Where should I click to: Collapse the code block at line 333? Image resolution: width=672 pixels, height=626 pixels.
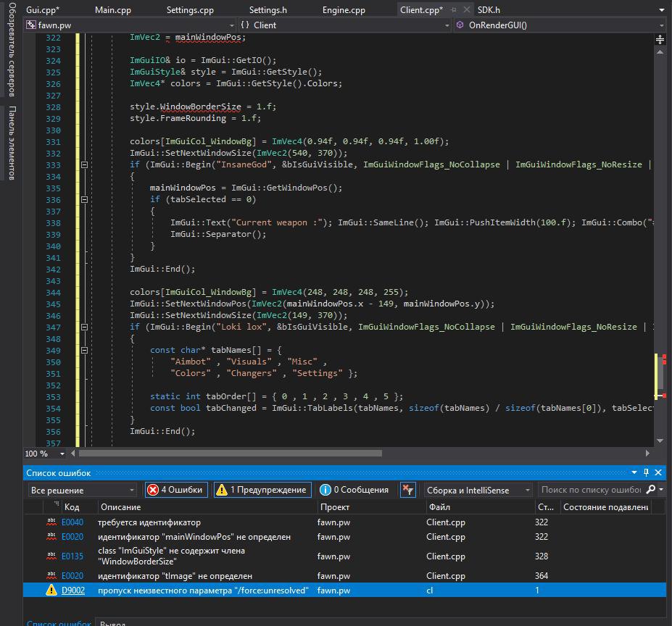(x=85, y=165)
